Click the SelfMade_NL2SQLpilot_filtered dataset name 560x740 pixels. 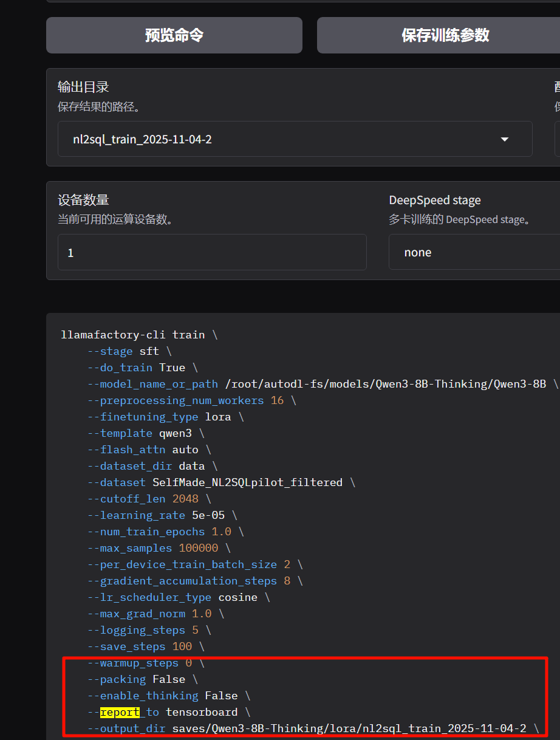pyautogui.click(x=247, y=482)
